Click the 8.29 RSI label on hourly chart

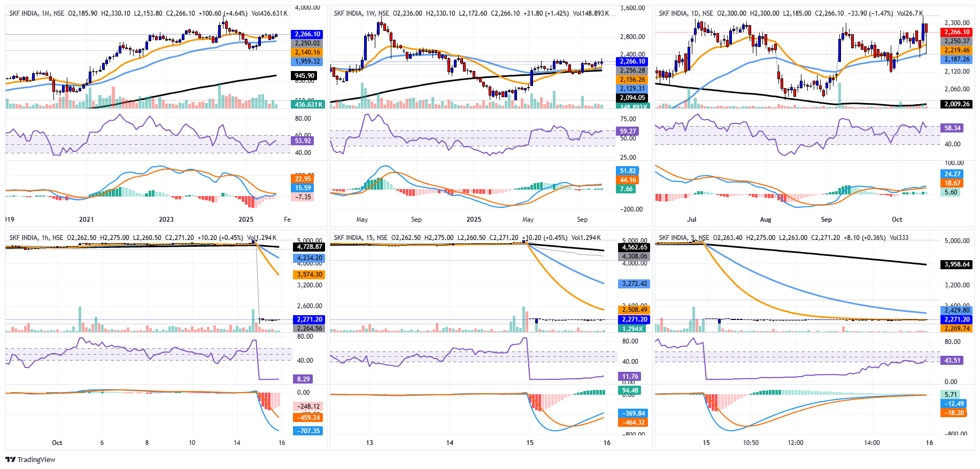tap(303, 379)
